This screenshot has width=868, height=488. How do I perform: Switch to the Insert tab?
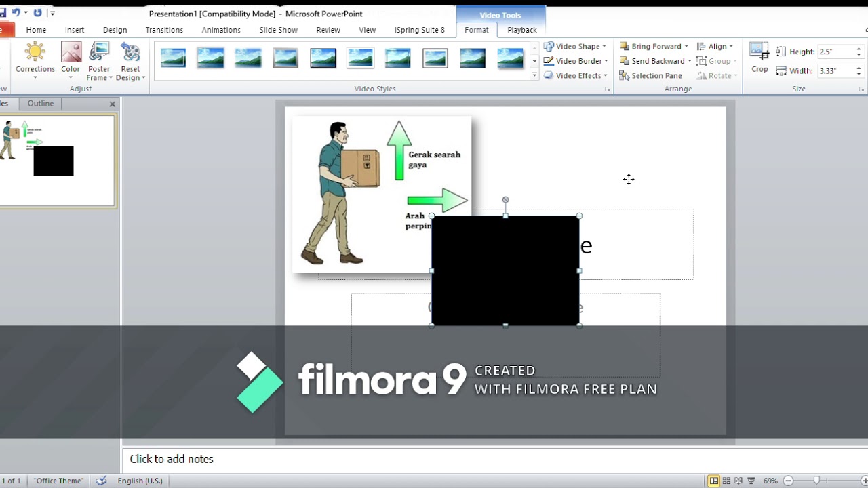point(75,30)
